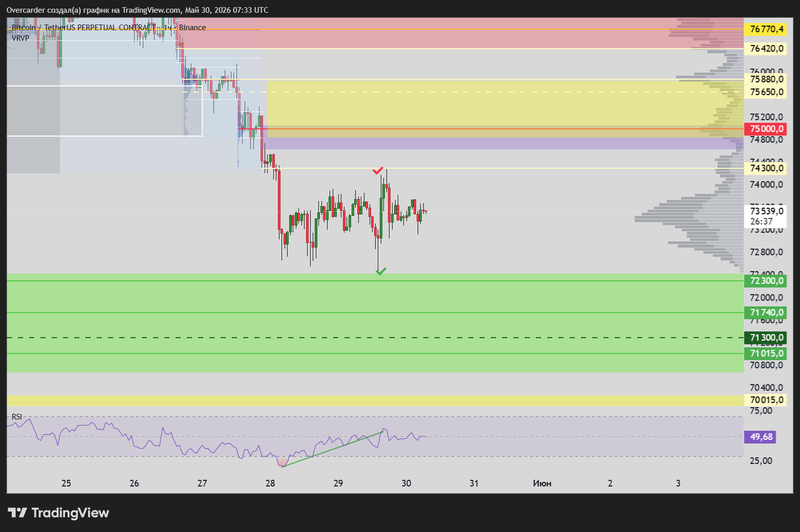The width and height of the screenshot is (800, 532).
Task: Click the red 75000,0 price label
Action: [x=766, y=129]
